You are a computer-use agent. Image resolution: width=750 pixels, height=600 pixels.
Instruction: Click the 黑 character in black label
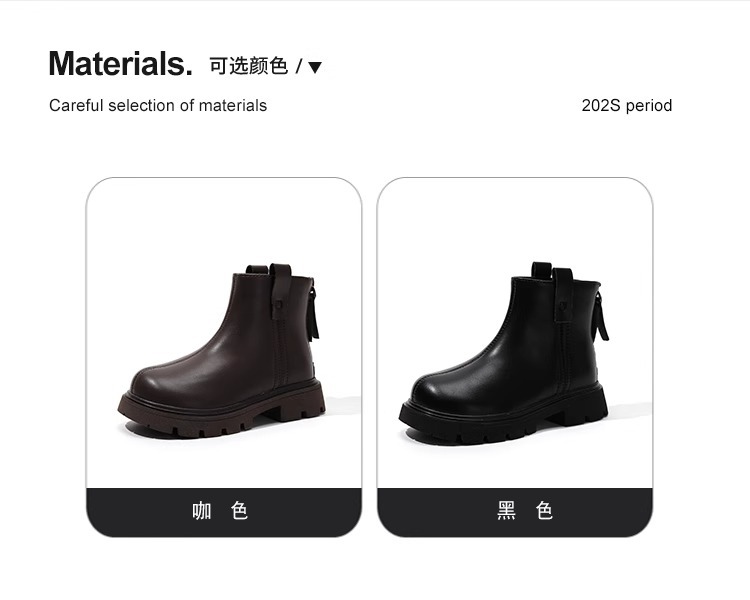tap(506, 511)
